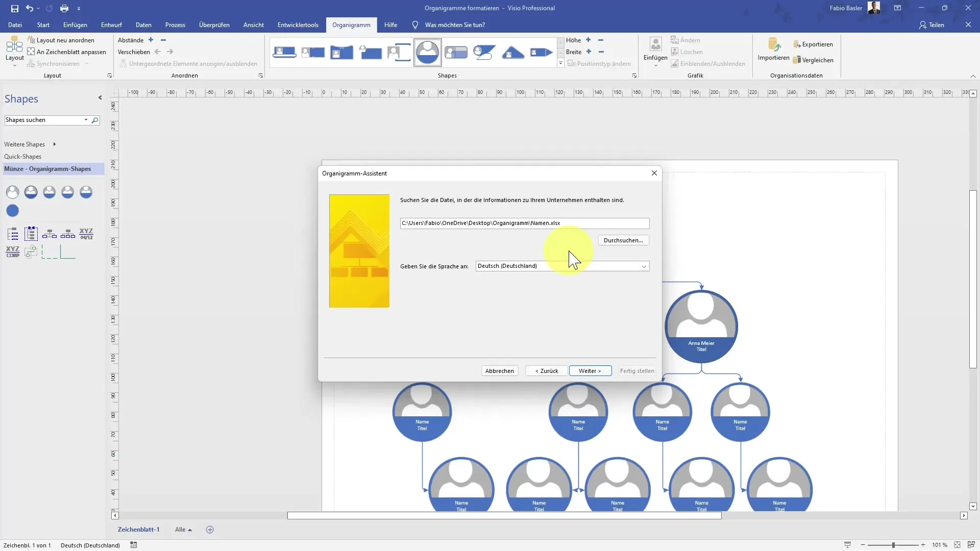Open the Entwicklertools tab
The height and width of the screenshot is (551, 980).
pos(298,24)
